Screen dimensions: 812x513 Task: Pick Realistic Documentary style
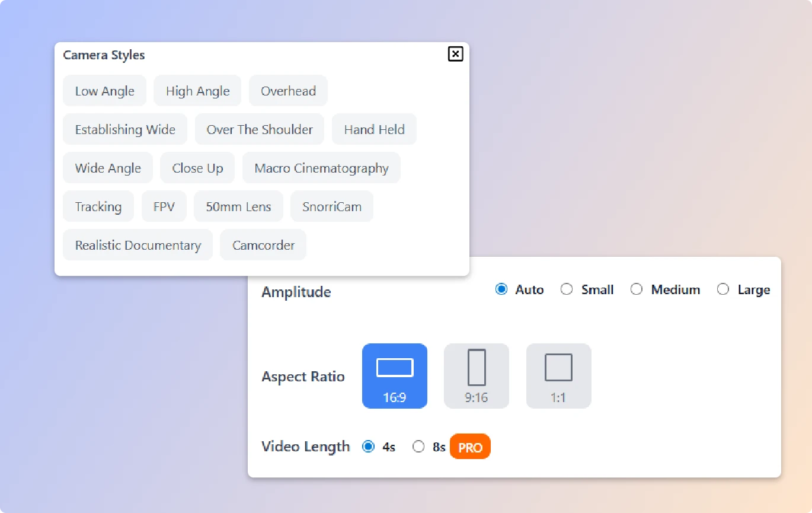click(x=138, y=245)
